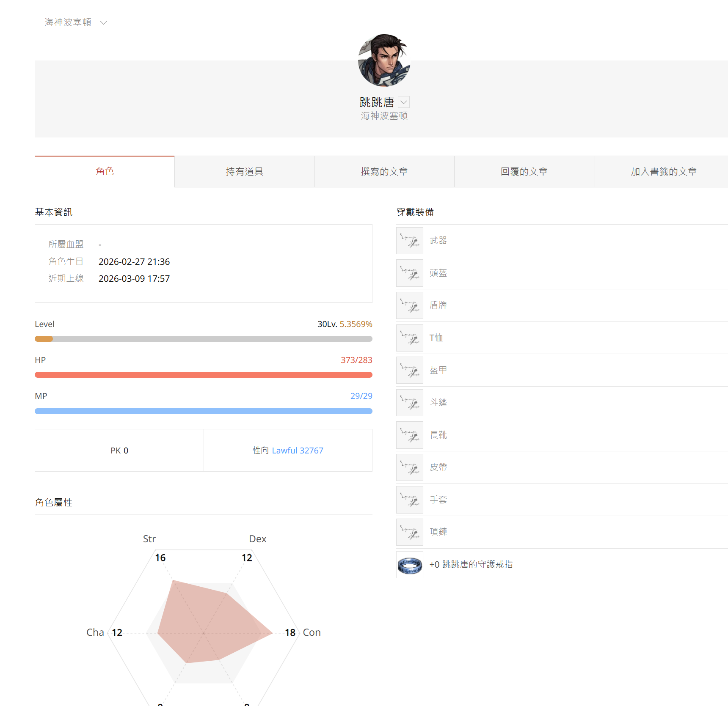The image size is (728, 706).
Task: Click the guardian ring item icon
Action: pyautogui.click(x=409, y=565)
